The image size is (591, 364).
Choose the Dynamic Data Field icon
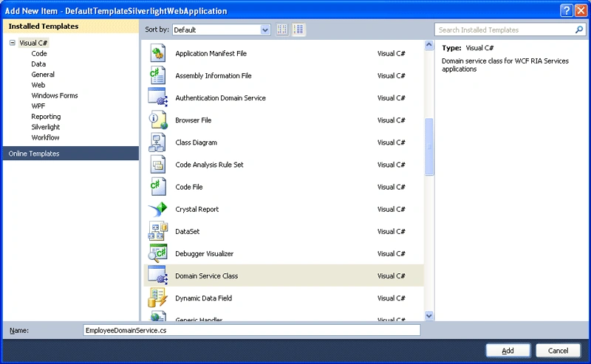tap(157, 298)
